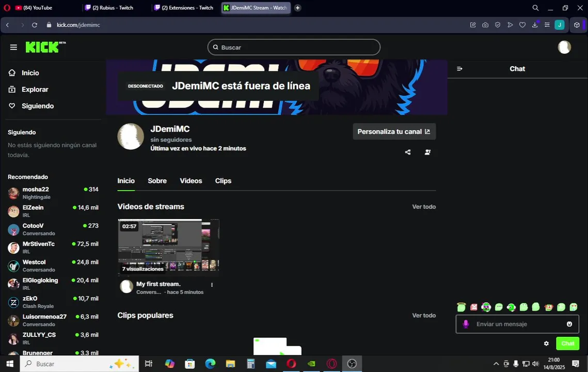The image size is (588, 372).
Task: Go back with the browser back arrow
Action: (8, 25)
